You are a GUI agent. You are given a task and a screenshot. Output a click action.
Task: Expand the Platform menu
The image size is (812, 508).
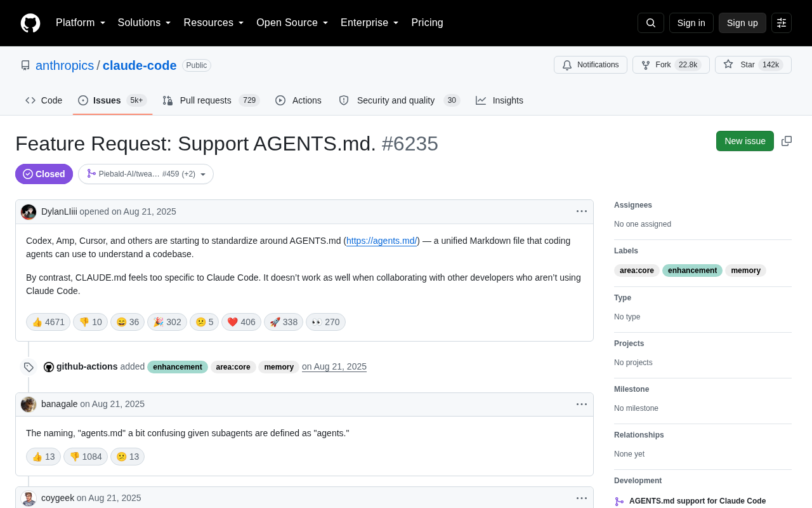click(81, 23)
